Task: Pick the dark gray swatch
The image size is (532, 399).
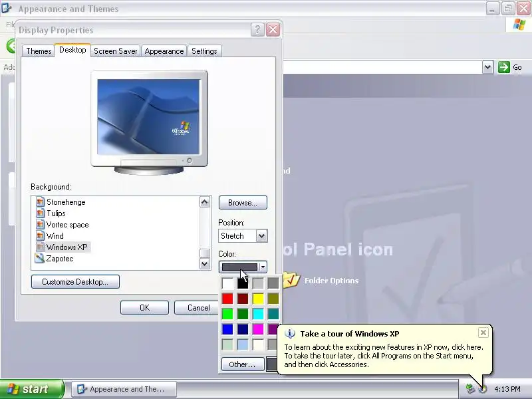Action: [273, 283]
